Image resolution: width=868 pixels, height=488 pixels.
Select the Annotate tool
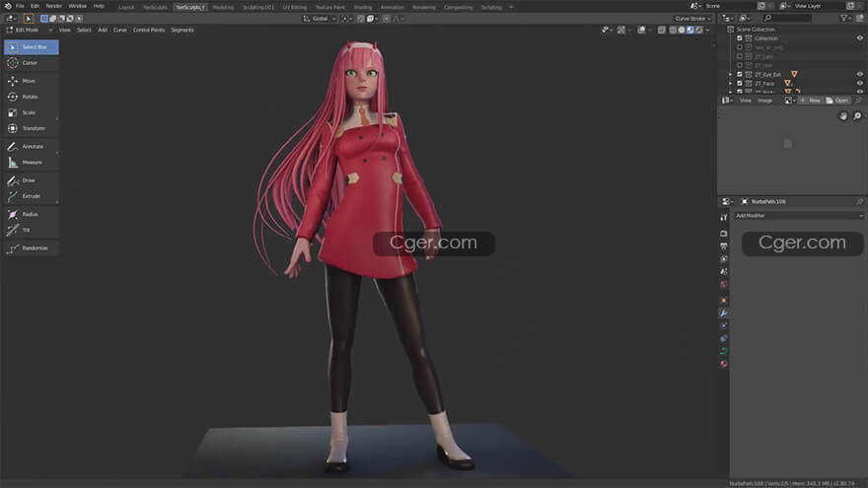[x=31, y=147]
